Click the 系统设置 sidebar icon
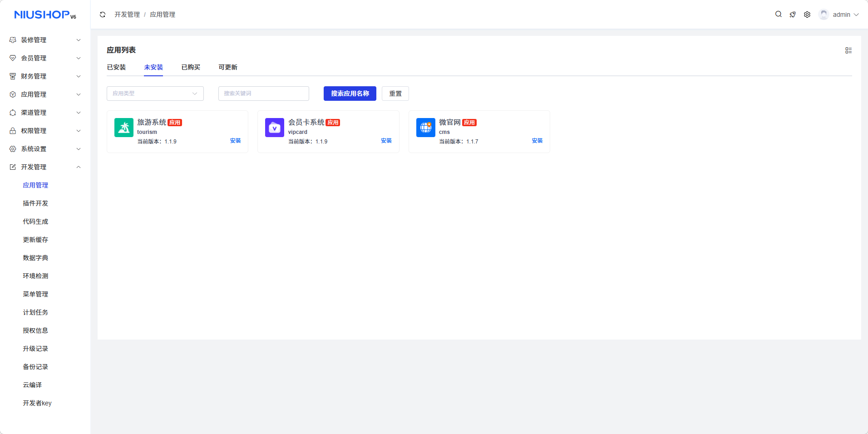Viewport: 868px width, 434px height. point(13,149)
